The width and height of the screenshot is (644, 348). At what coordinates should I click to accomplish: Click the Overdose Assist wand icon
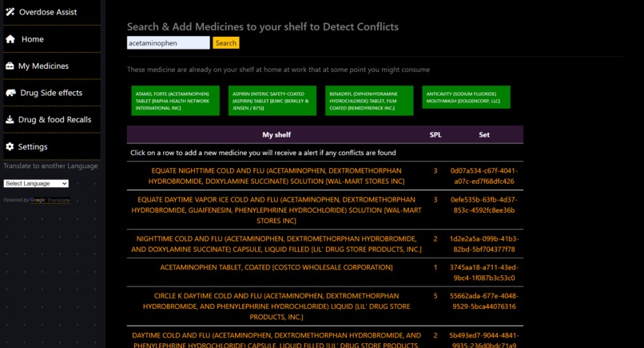coord(10,12)
